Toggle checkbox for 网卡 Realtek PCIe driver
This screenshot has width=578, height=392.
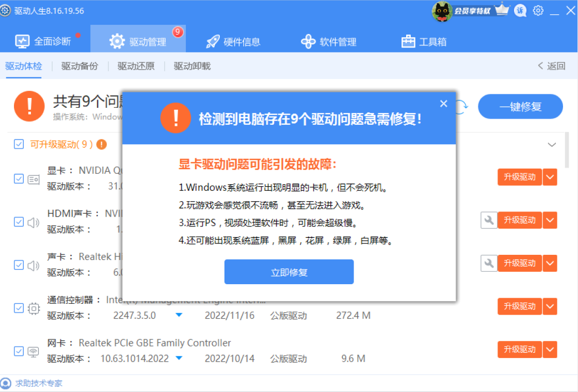click(x=19, y=351)
